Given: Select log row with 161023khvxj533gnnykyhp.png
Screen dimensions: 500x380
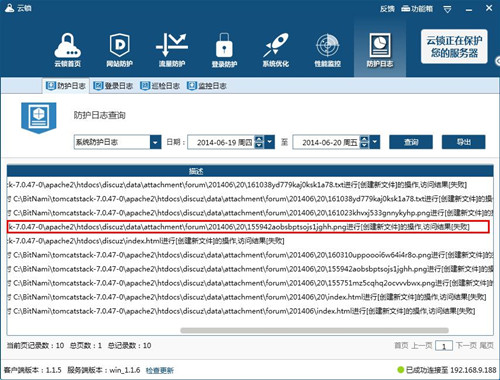Looking at the screenshot, I should tap(250, 213).
